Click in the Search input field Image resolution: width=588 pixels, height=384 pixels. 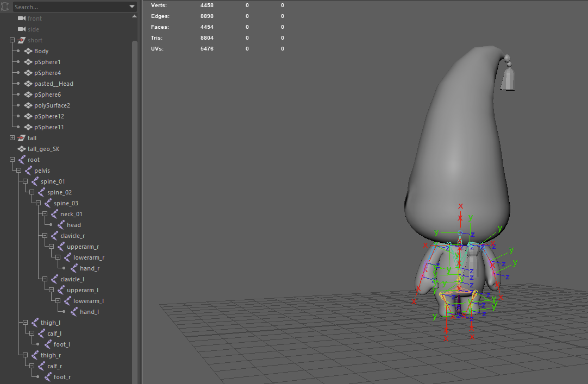click(x=71, y=7)
